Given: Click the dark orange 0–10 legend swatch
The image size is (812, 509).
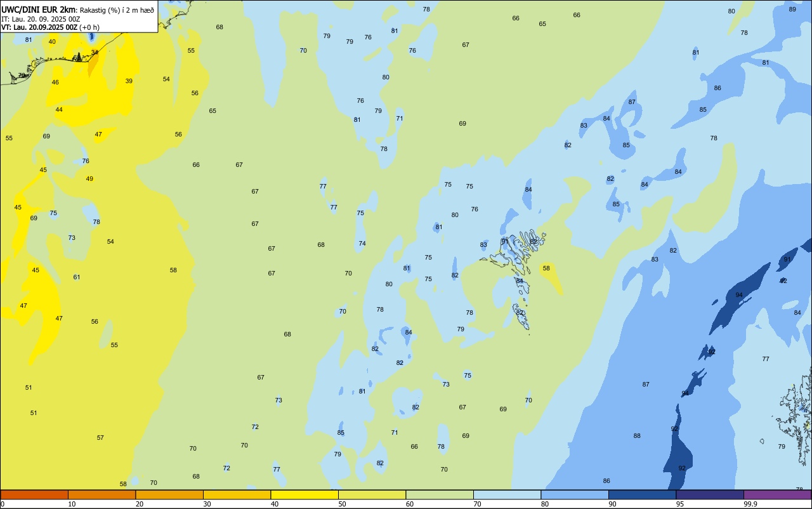Looking at the screenshot, I should pyautogui.click(x=34, y=494).
